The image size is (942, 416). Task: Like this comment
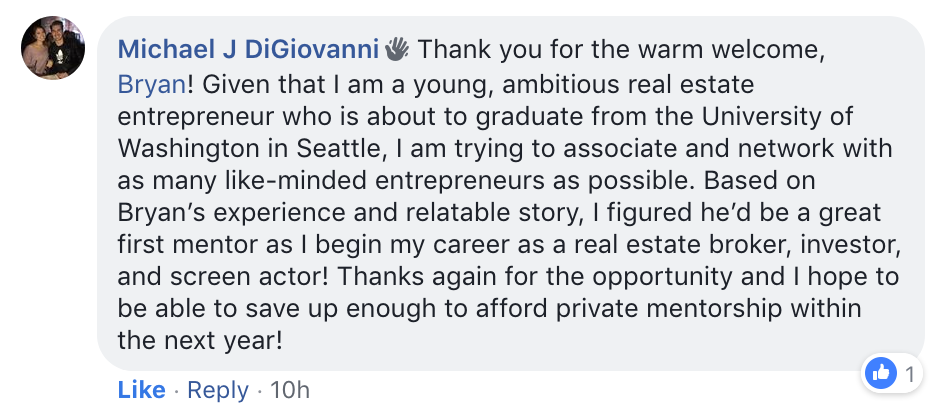141,390
